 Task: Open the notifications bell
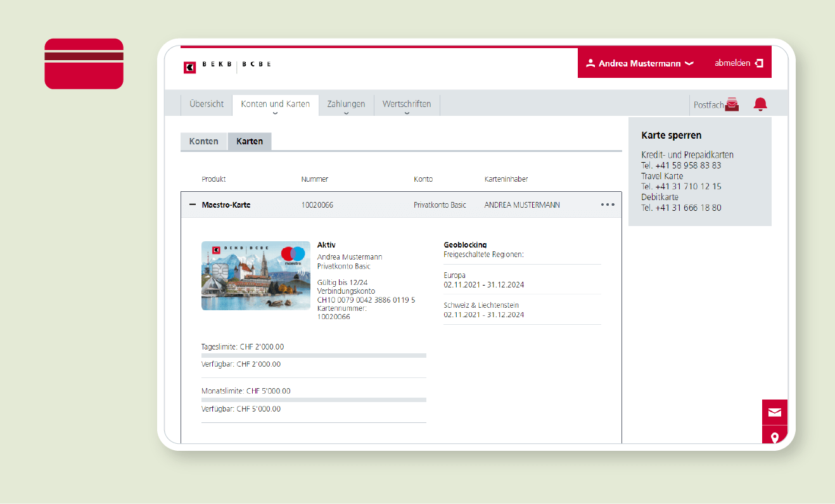point(760,104)
